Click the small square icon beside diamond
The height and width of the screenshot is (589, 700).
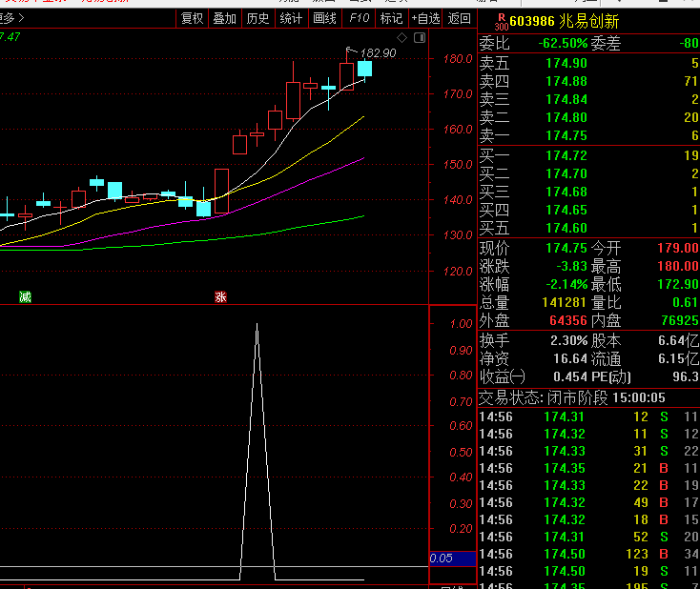tap(420, 38)
